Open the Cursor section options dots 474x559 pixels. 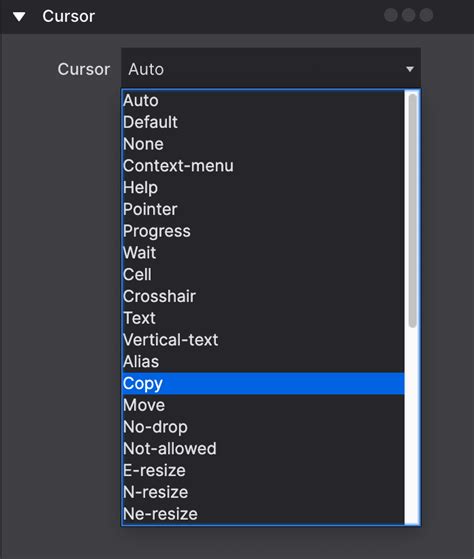point(408,15)
